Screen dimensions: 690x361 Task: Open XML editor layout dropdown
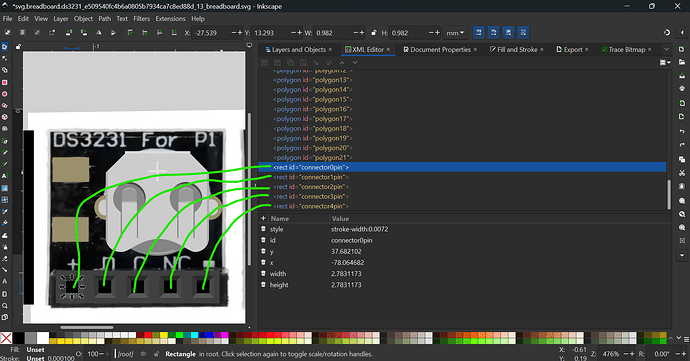(665, 63)
